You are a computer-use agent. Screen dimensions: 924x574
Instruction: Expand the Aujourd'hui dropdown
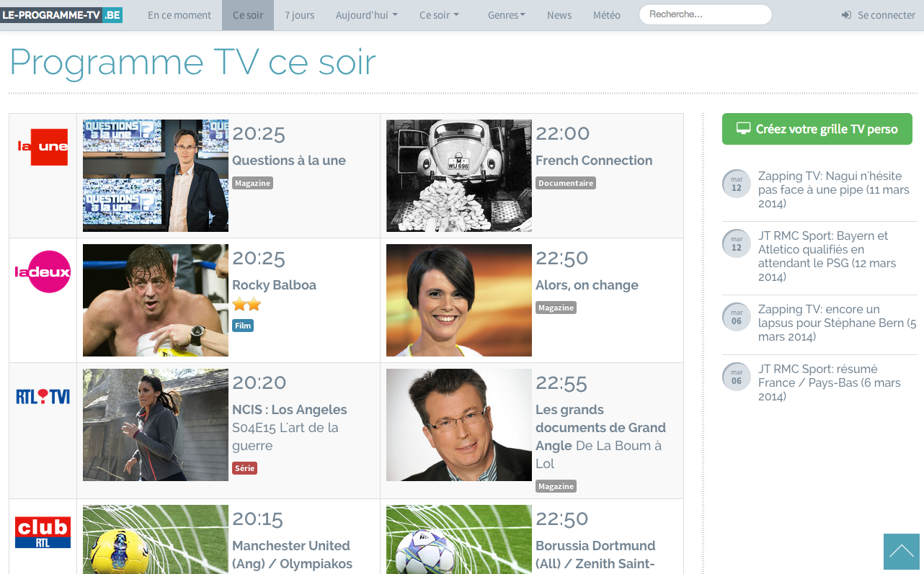point(366,15)
